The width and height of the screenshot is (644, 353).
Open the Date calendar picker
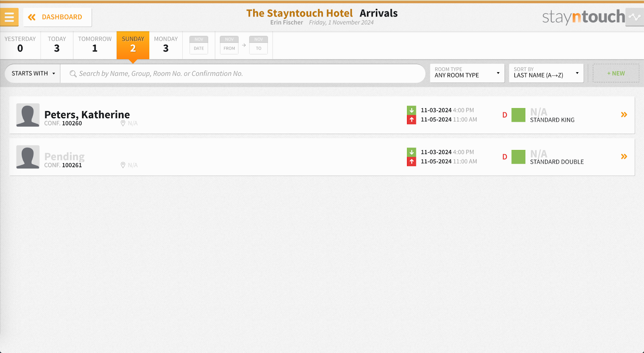pos(199,45)
